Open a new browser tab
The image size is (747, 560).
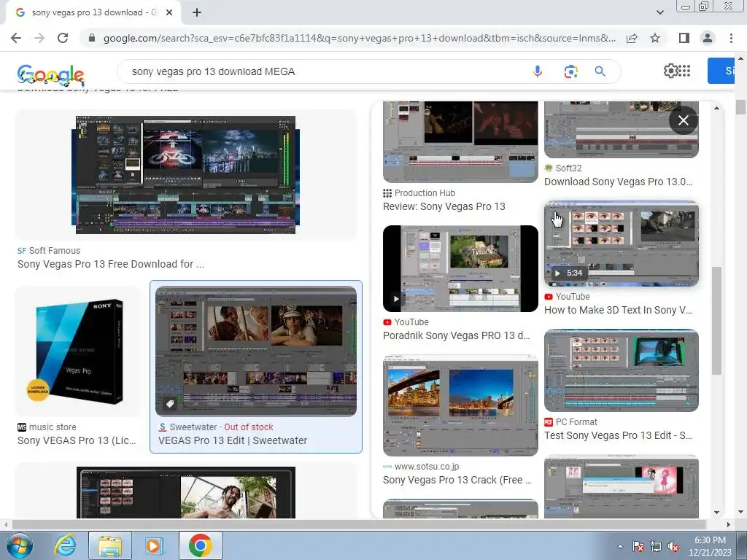197,12
